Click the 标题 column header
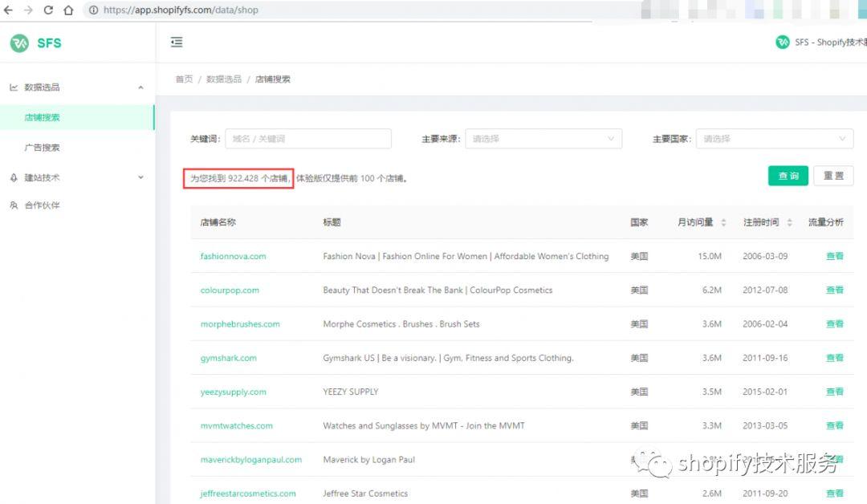 [x=332, y=222]
